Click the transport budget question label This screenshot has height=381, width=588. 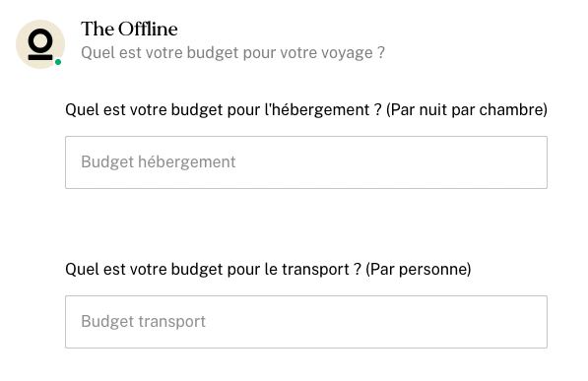click(x=268, y=269)
